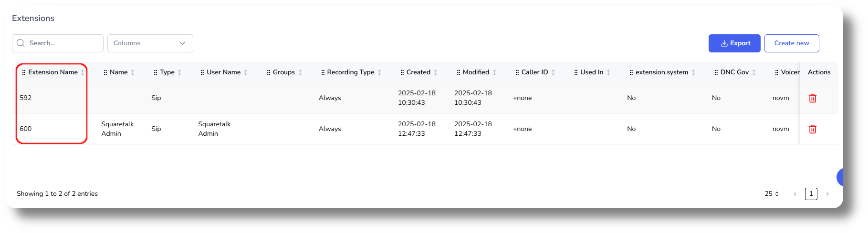Sort by DNC Gov column arrows

754,72
